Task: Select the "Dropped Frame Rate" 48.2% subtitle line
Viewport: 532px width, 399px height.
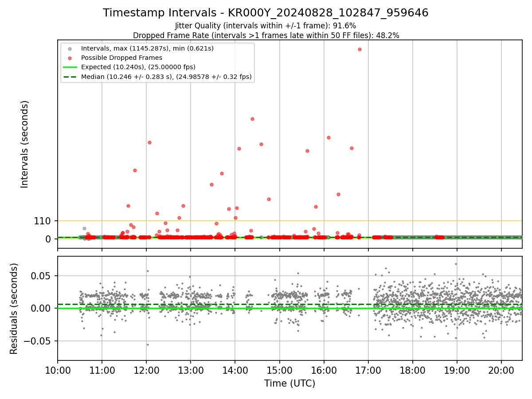Action: click(x=266, y=35)
